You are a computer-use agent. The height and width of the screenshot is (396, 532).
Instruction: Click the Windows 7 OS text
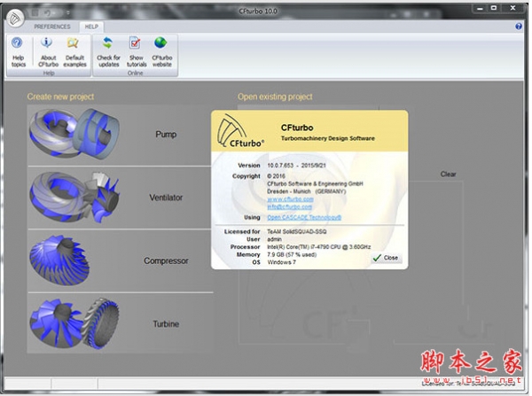point(282,262)
